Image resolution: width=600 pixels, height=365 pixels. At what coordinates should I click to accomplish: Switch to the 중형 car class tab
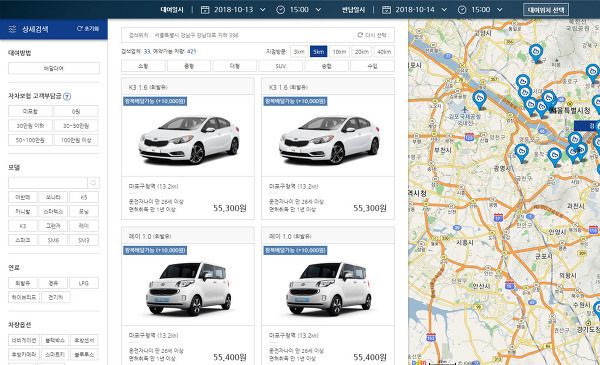(x=189, y=66)
